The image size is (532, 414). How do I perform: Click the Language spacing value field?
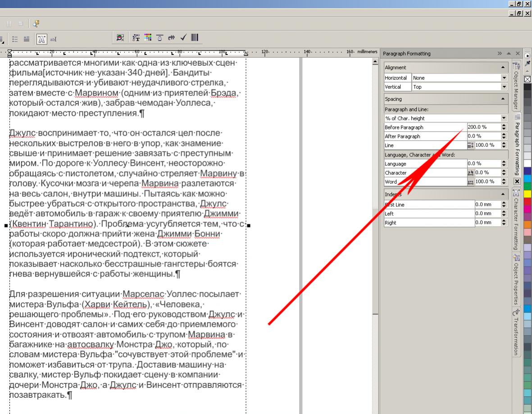click(x=483, y=163)
